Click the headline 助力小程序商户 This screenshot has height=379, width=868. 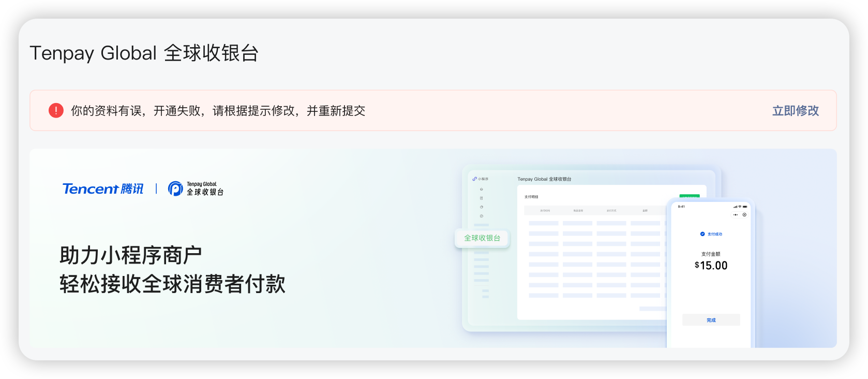(x=130, y=255)
